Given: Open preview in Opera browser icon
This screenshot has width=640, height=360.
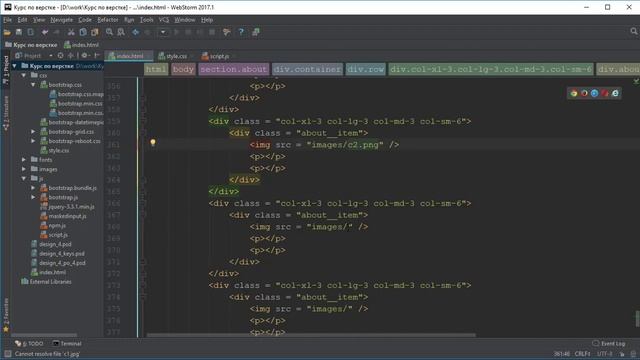Looking at the screenshot, I should tap(605, 93).
